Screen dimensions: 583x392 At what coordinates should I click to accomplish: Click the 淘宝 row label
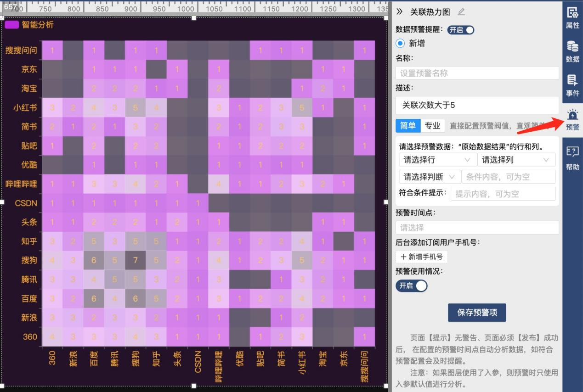point(29,88)
